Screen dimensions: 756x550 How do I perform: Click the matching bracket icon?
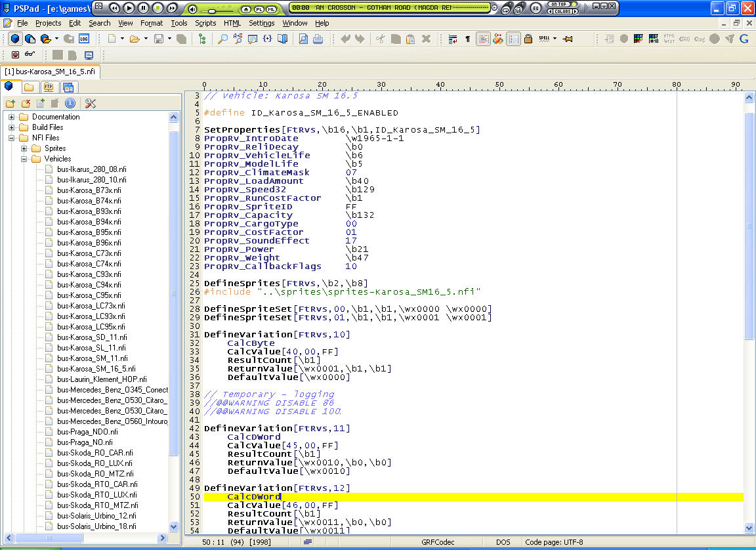(x=268, y=39)
